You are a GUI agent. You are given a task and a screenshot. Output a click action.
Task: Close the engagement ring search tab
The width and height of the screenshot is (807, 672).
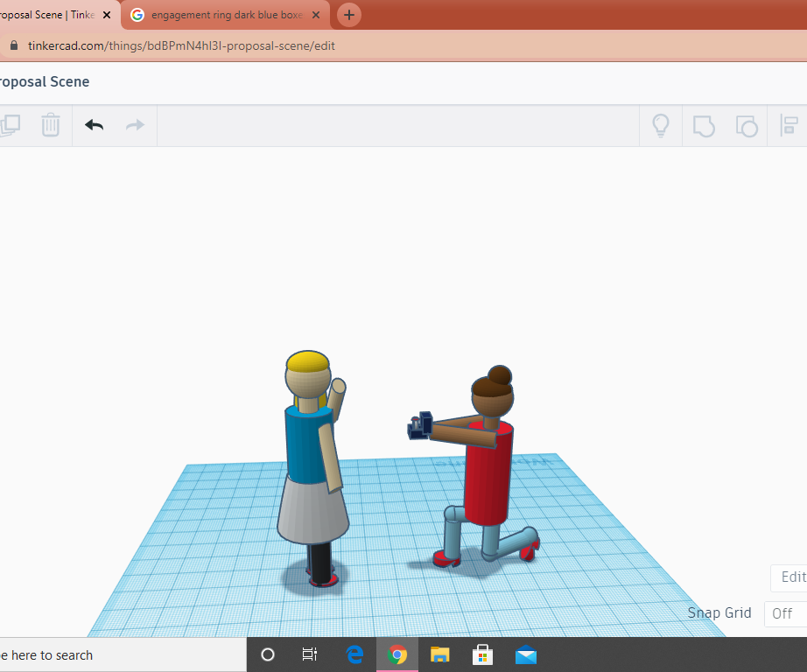[x=315, y=14]
